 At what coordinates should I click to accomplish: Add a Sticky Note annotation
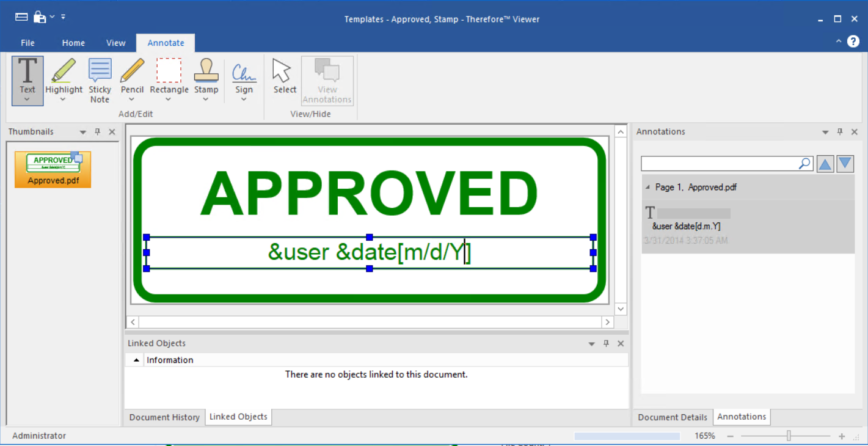pyautogui.click(x=100, y=80)
